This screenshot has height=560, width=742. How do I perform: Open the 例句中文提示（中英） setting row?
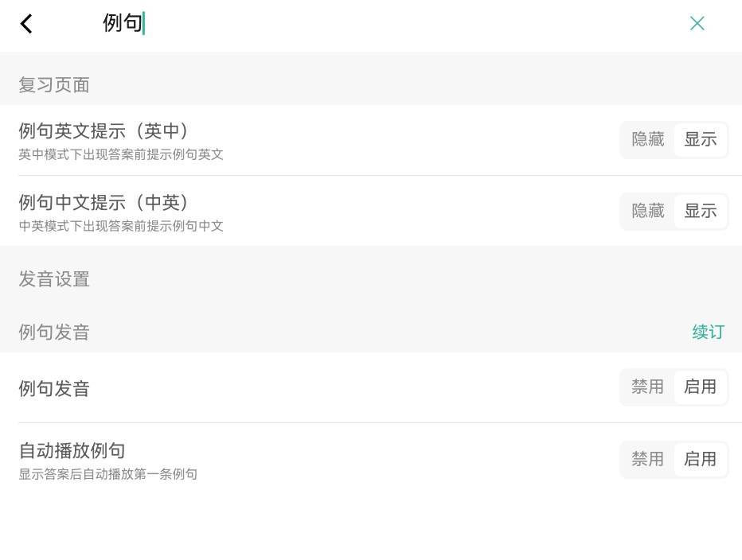coord(103,203)
